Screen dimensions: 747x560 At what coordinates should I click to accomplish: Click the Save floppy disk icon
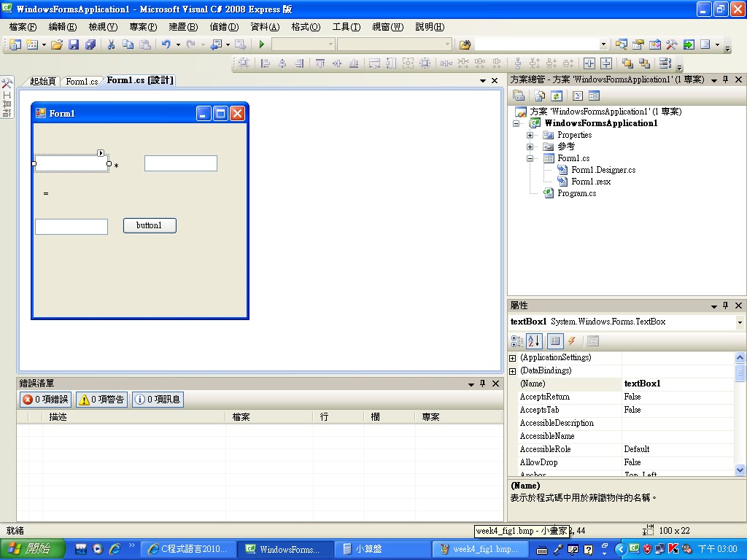coord(74,44)
